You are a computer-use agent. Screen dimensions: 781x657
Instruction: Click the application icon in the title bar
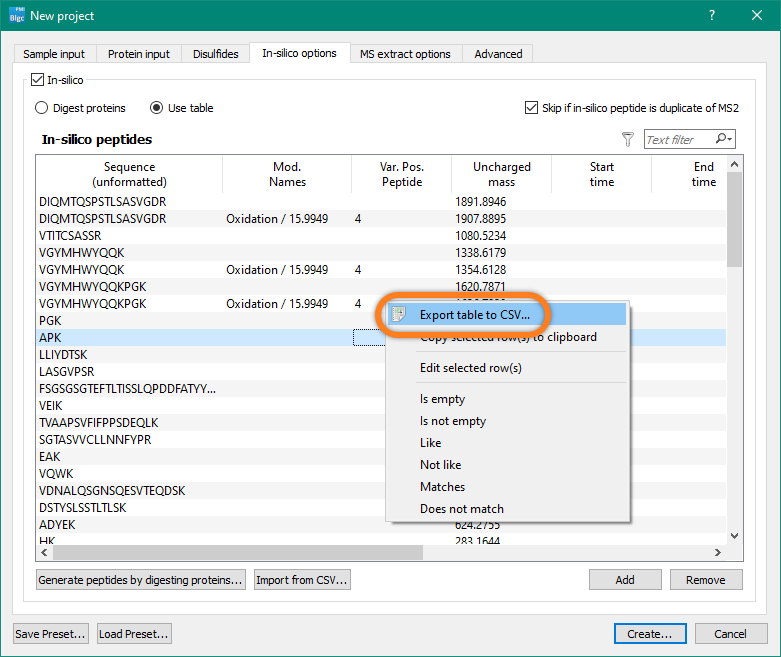point(16,16)
